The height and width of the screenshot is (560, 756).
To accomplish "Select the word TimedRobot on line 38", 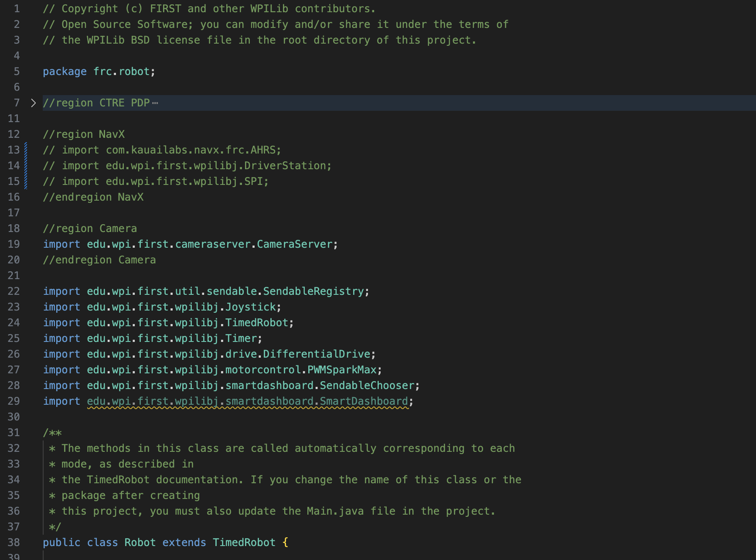I will [244, 542].
